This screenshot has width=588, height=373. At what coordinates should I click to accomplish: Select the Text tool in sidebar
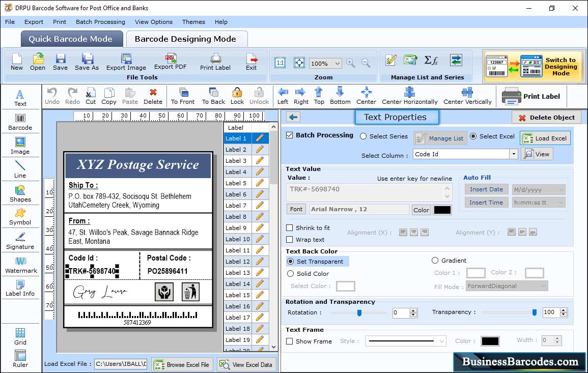tap(20, 98)
